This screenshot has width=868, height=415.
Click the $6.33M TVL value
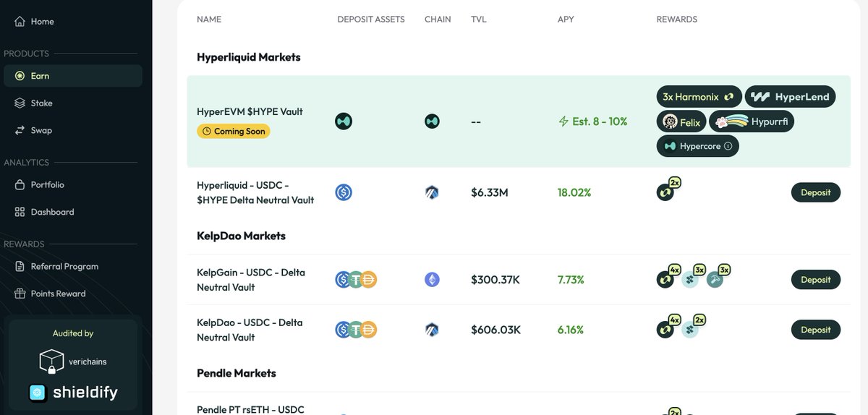tap(490, 192)
